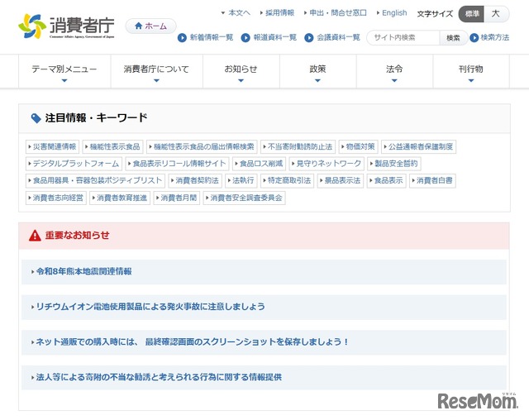
Task: Open 特定商取引法 tag
Action: coord(287,180)
